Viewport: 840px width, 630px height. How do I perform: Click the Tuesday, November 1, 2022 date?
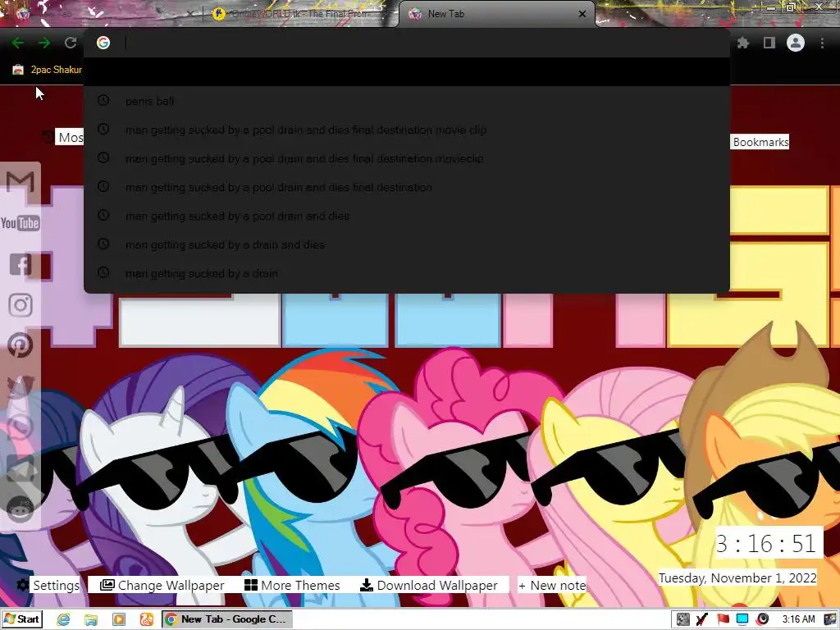pyautogui.click(x=737, y=578)
